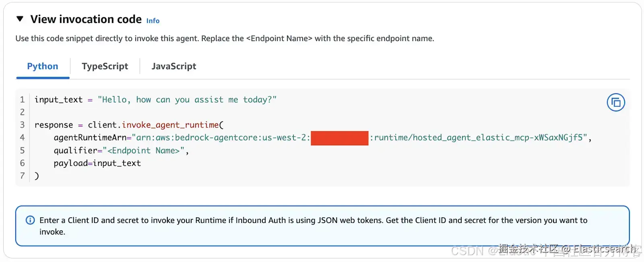This screenshot has width=644, height=262.
Task: Click the info circle icon in the alert
Action: click(x=30, y=220)
